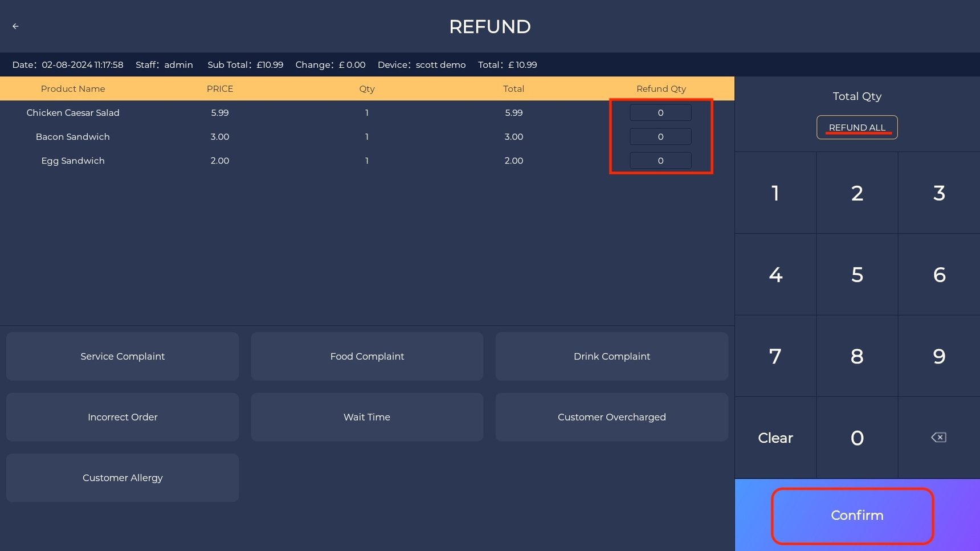Go back using the arrow icon
Viewport: 980px width, 551px height.
click(15, 26)
